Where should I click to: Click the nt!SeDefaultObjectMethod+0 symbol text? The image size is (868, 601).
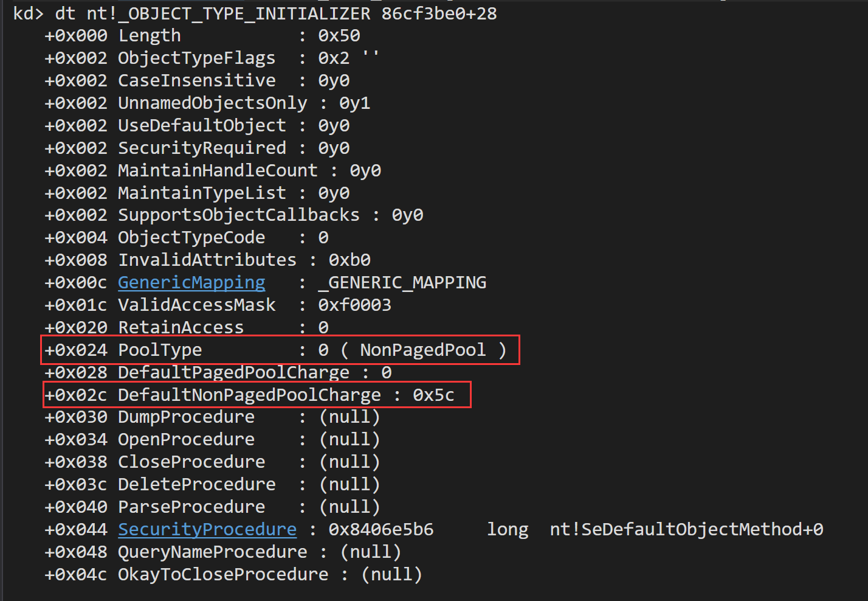coord(686,530)
